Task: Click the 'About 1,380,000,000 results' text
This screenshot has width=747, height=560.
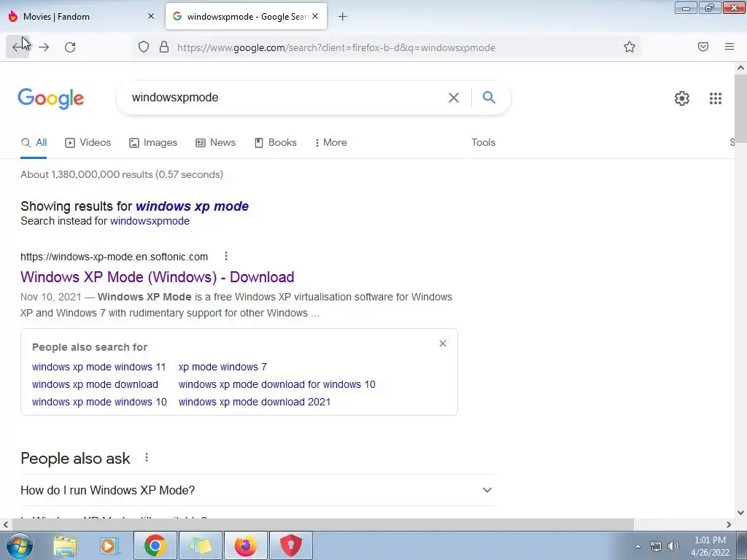Action: tap(122, 174)
